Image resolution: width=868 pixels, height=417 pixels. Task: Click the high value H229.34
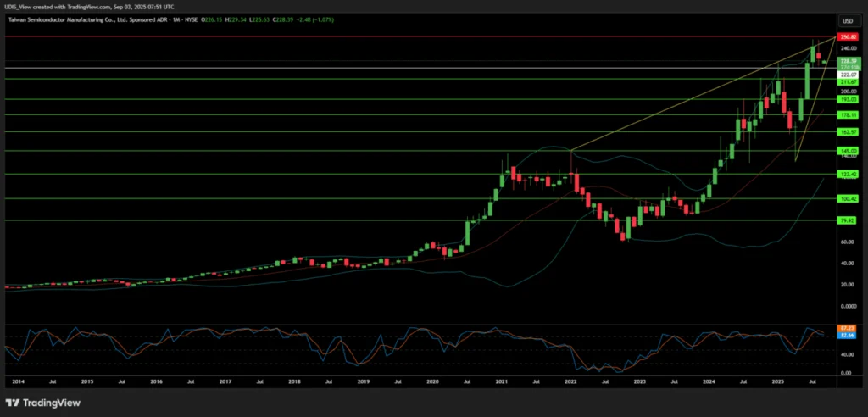point(235,20)
